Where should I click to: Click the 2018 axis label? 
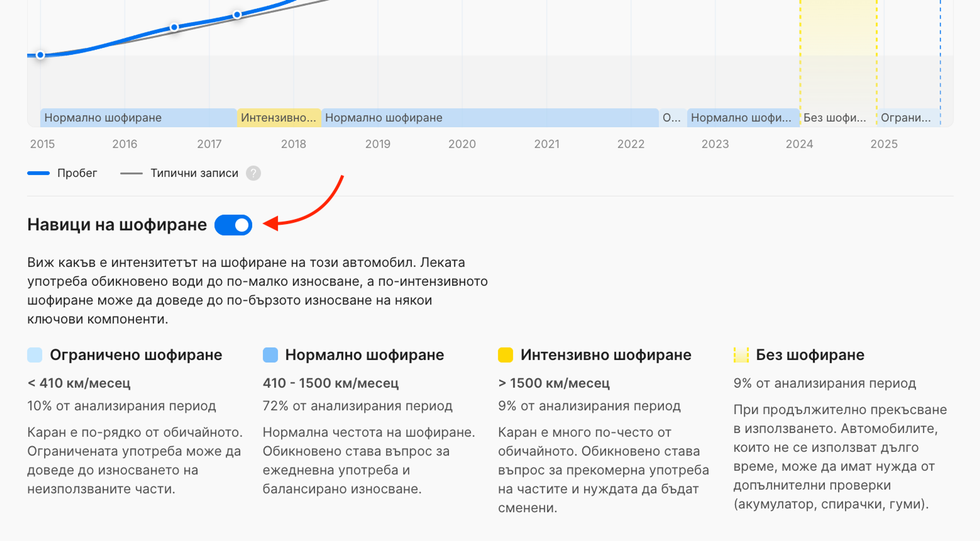pyautogui.click(x=294, y=144)
